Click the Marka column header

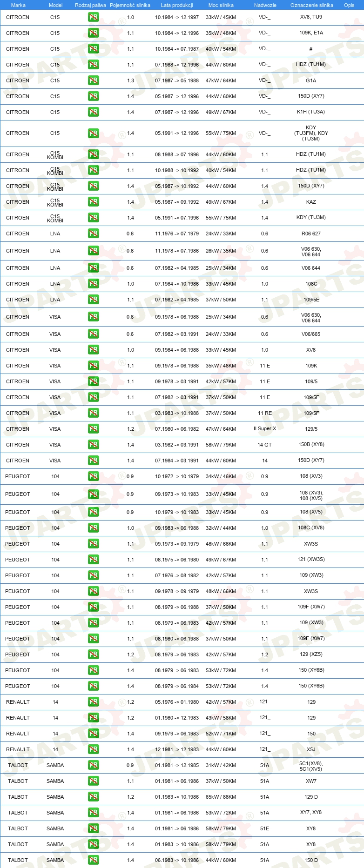pyautogui.click(x=18, y=5)
